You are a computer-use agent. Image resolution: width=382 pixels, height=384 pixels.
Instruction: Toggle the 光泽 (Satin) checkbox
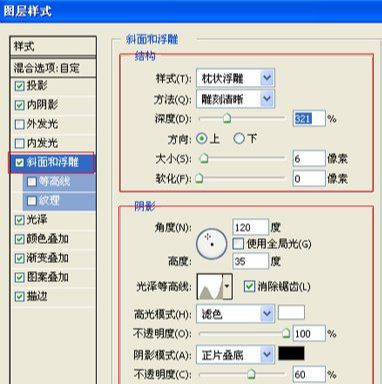[20, 220]
